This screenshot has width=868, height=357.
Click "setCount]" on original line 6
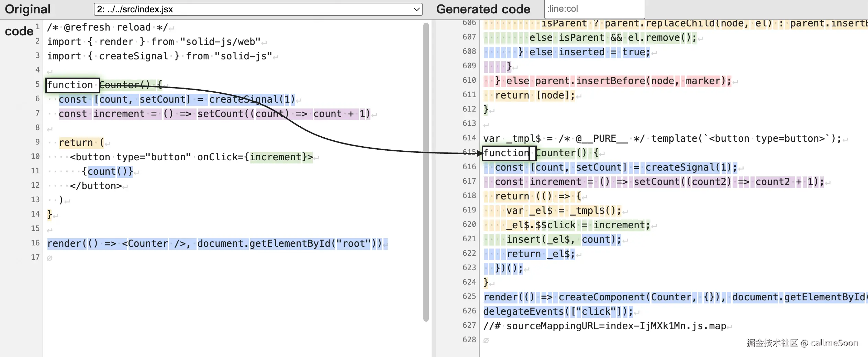(165, 99)
